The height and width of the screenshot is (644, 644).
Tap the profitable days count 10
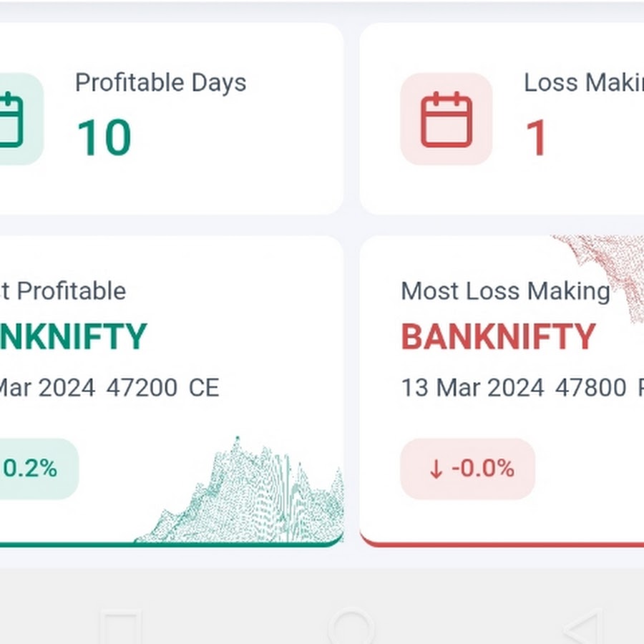click(x=104, y=137)
